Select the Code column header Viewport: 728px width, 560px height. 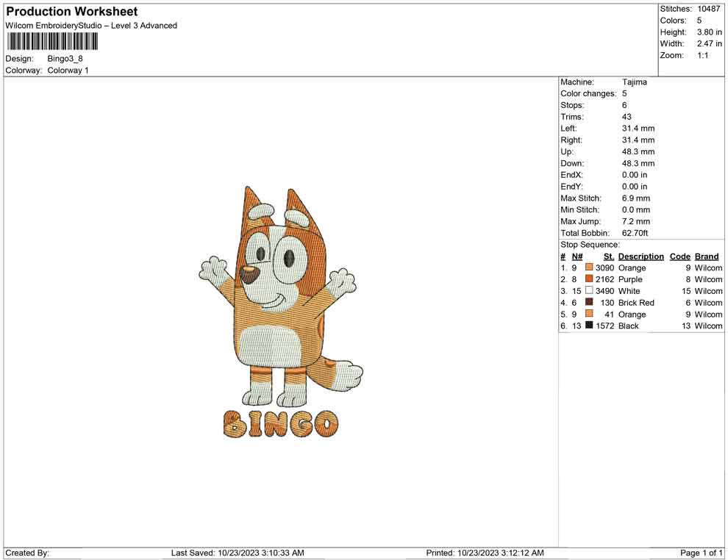click(679, 256)
